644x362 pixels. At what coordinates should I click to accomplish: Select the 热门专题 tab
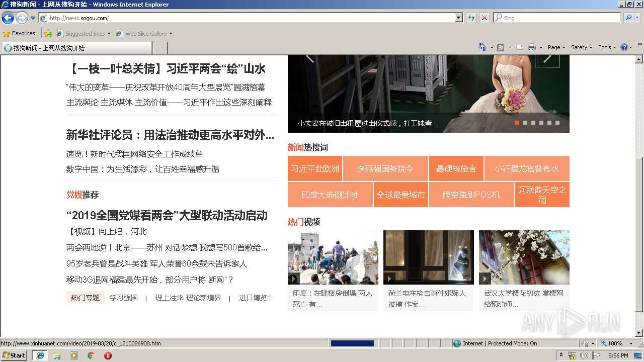point(86,298)
